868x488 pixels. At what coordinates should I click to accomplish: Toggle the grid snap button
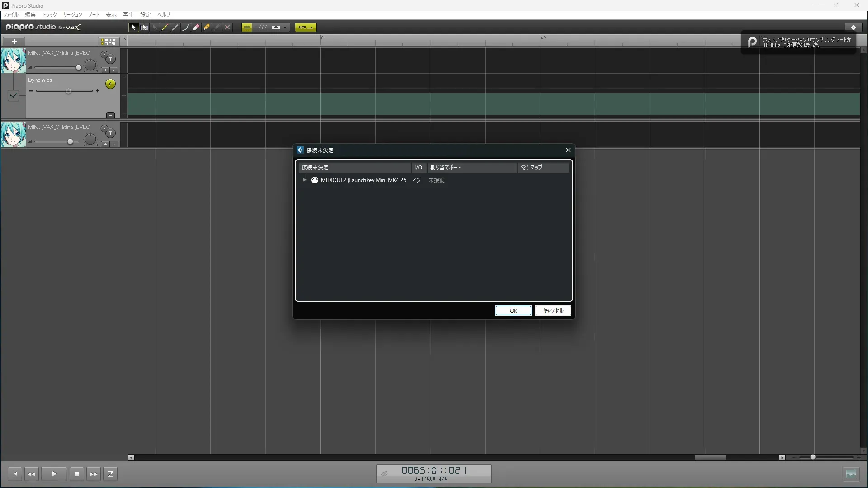pyautogui.click(x=247, y=28)
